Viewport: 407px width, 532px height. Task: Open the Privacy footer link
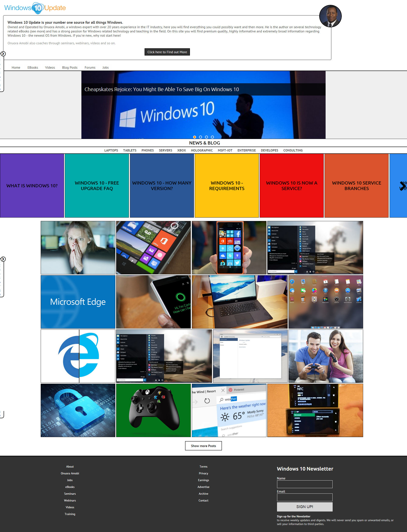click(203, 473)
